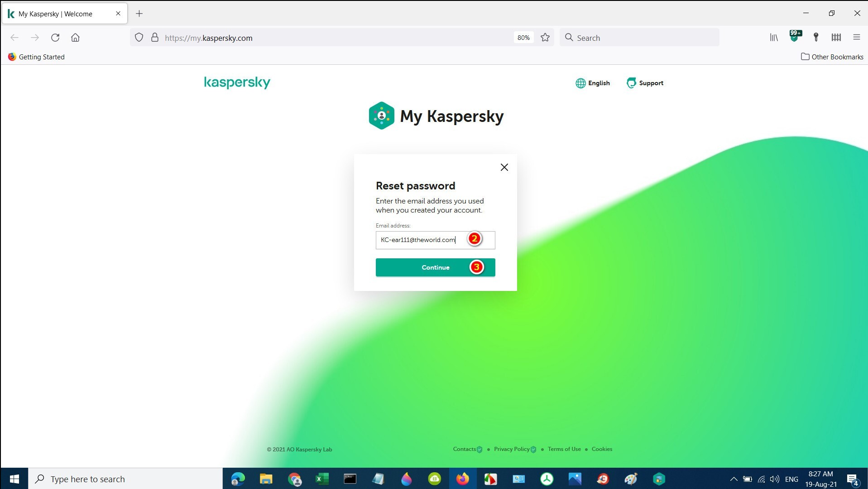Screen dimensions: 868x489
Task: Open the Contacts footer link
Action: point(464,449)
